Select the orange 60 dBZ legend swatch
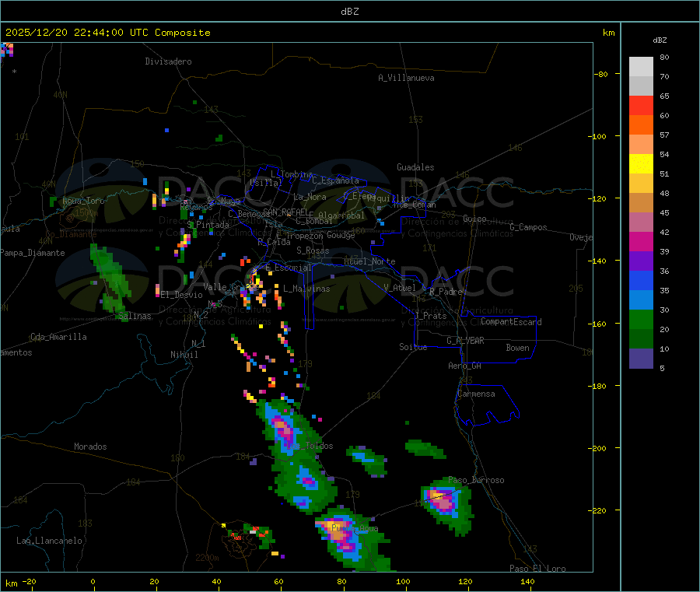Viewport: 700px width, 592px height. coord(641,125)
